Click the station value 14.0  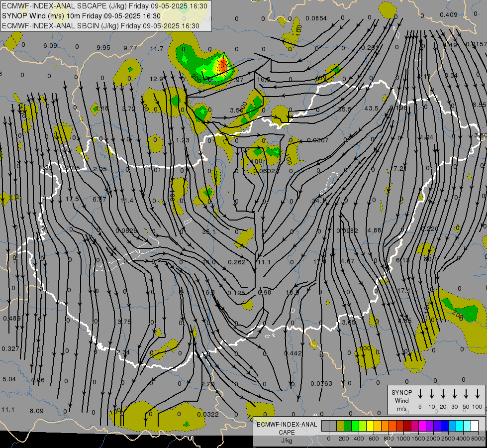coord(209,262)
